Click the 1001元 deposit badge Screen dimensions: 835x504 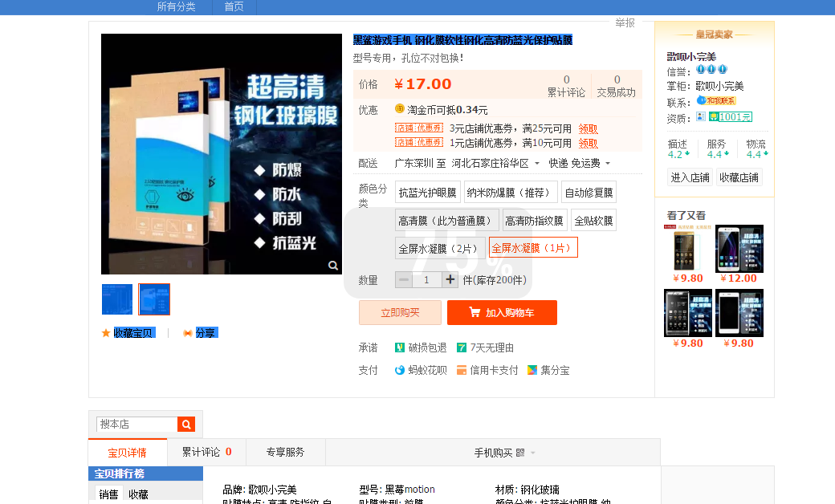click(x=731, y=117)
